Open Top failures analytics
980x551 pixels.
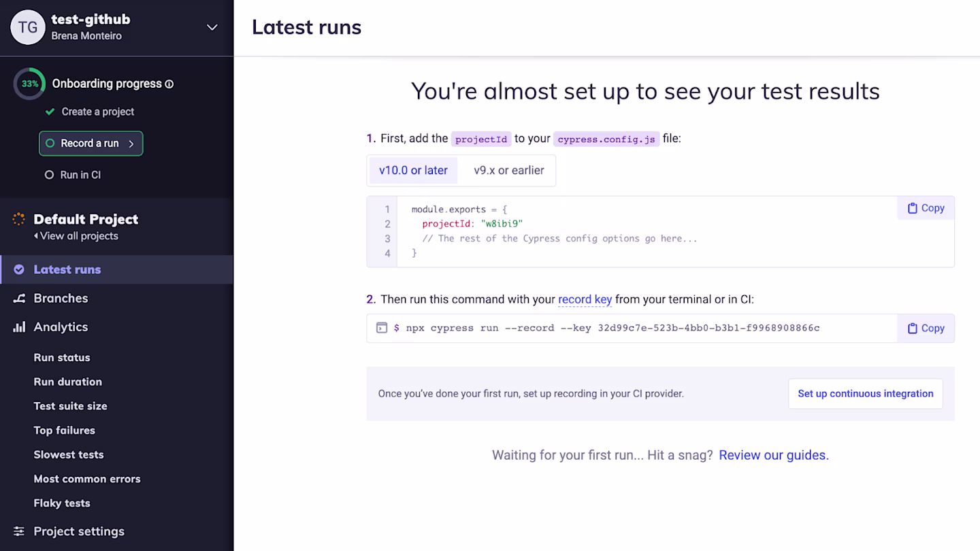pos(65,431)
